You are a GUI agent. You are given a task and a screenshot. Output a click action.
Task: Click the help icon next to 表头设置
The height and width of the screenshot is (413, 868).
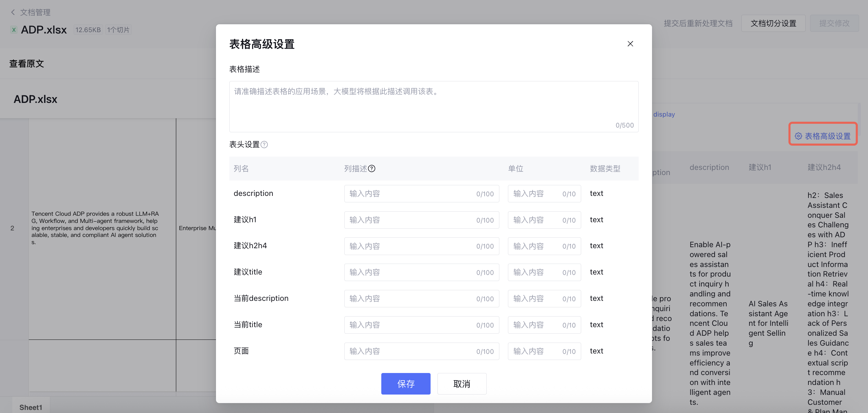click(x=264, y=145)
